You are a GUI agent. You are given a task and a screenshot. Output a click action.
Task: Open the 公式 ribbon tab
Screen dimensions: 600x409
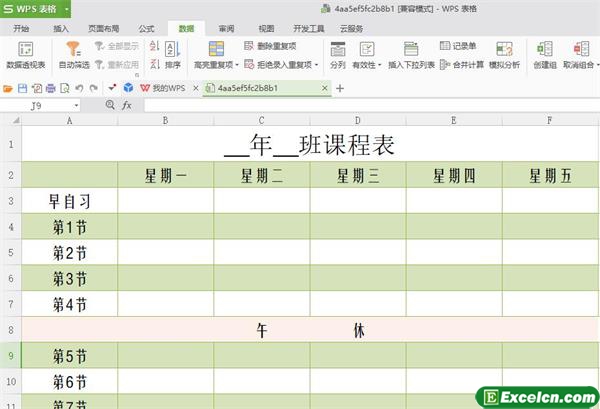[x=146, y=29]
